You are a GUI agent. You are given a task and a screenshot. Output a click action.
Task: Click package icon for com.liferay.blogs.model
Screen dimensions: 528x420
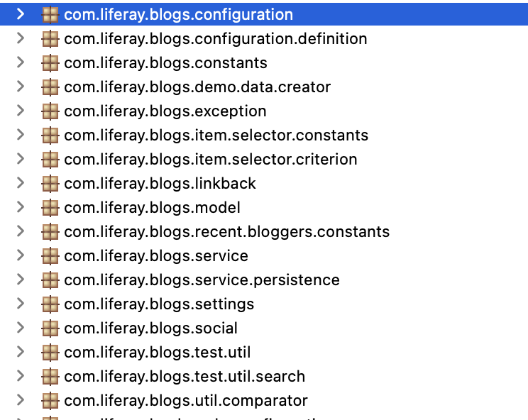tap(50, 208)
